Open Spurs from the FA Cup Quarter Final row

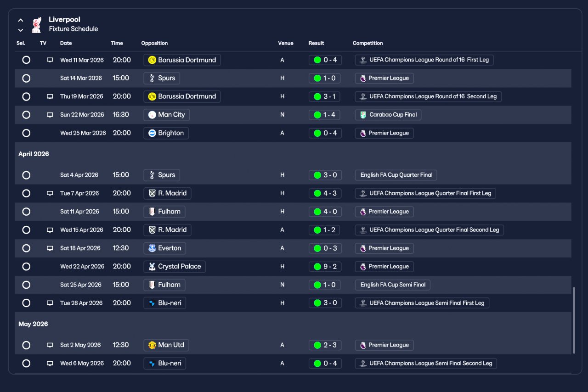(x=162, y=175)
